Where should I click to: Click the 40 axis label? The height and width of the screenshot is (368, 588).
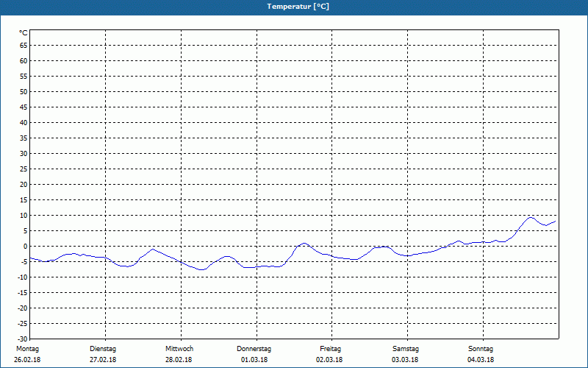pyautogui.click(x=24, y=122)
